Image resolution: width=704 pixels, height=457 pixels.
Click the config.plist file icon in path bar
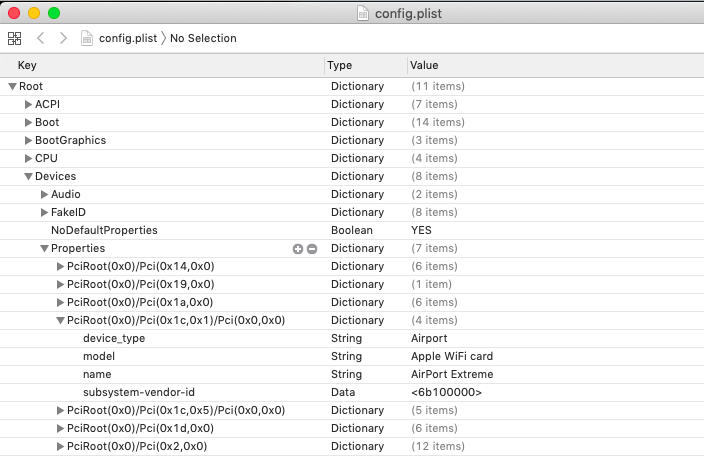pos(87,38)
